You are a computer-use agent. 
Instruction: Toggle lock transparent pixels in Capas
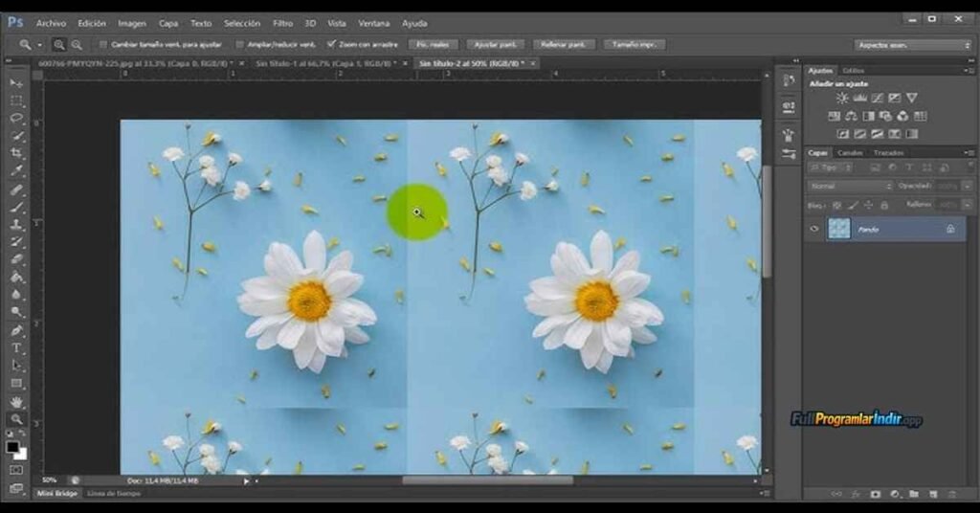(836, 205)
